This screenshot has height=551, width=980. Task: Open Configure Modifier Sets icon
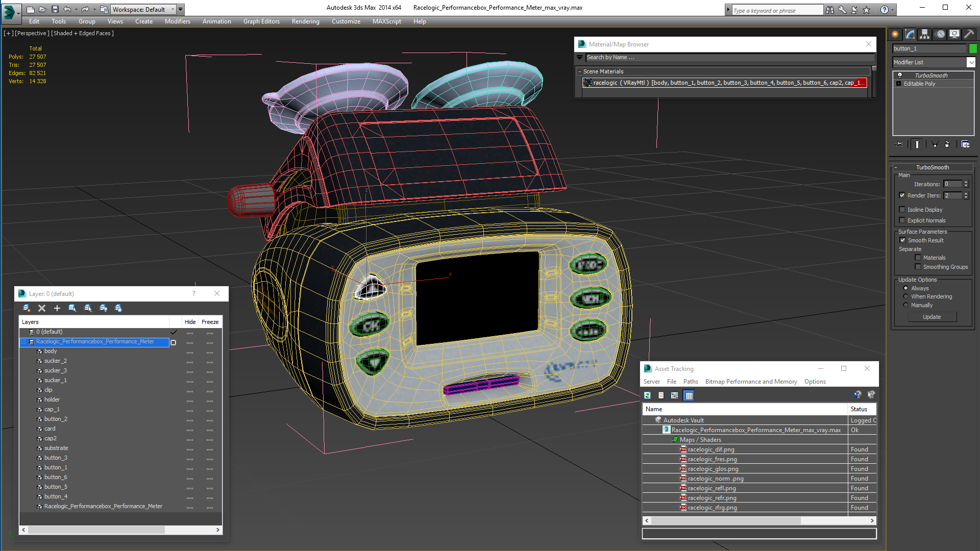965,144
